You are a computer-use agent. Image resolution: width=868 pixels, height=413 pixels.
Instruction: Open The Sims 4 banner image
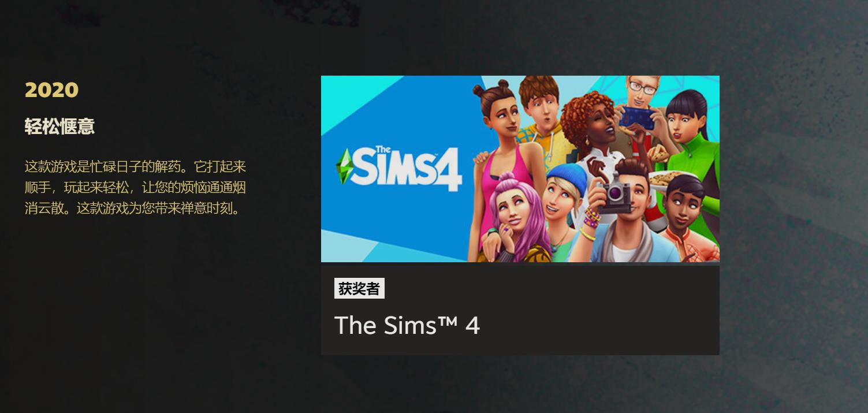coord(520,169)
